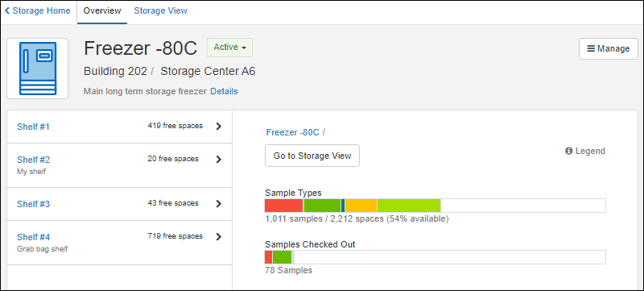Open the Details link for freezer description
This screenshot has width=644, height=291.
click(224, 91)
